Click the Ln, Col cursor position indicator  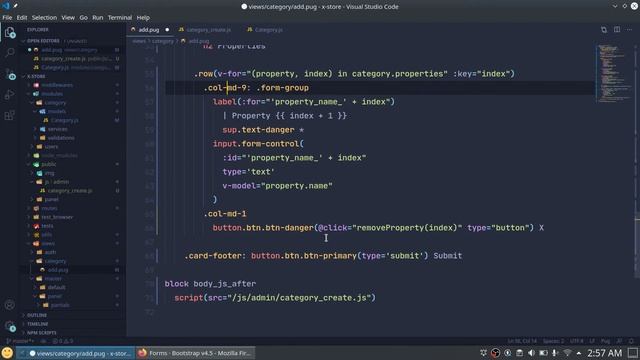pyautogui.click(x=522, y=341)
